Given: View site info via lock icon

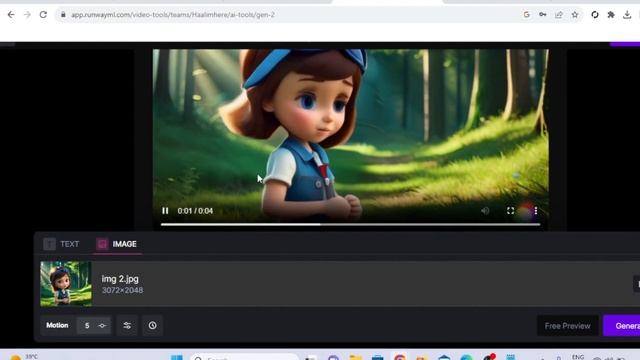Looking at the screenshot, I should click(63, 15).
